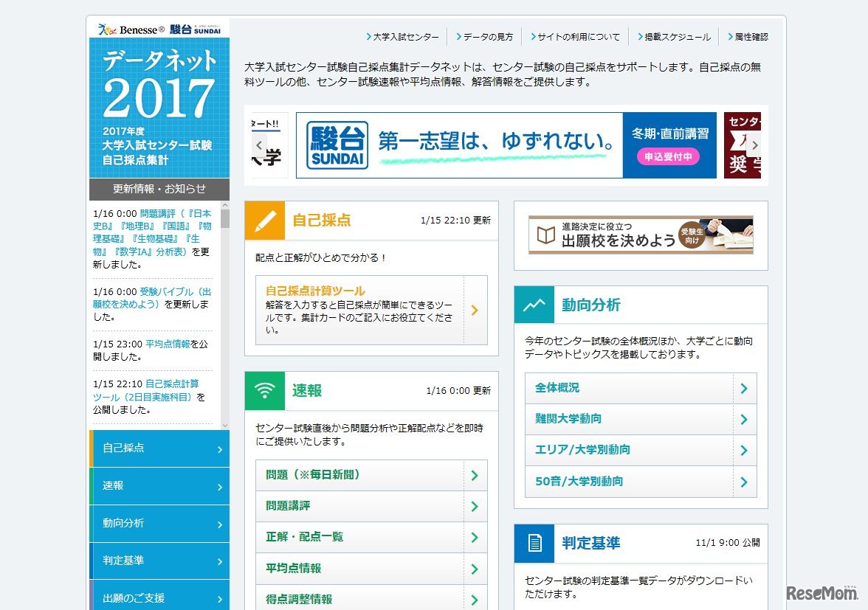This screenshot has height=610, width=868.
Task: Open 正解・配点一覧 in the 速報 list
Action: click(x=371, y=537)
